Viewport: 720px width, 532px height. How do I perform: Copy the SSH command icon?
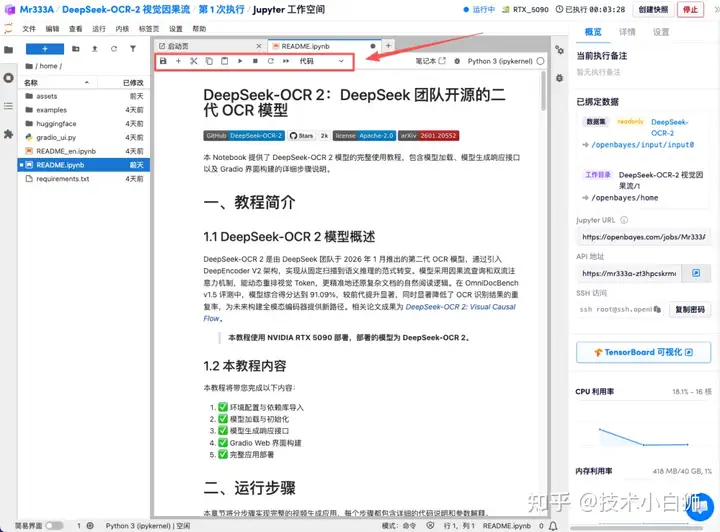click(x=657, y=309)
